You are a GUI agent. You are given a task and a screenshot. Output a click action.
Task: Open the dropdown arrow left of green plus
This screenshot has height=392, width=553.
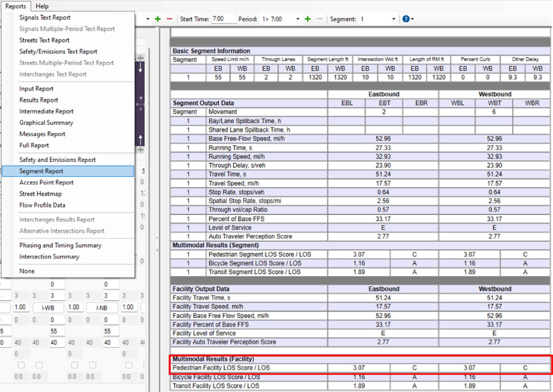tap(148, 19)
